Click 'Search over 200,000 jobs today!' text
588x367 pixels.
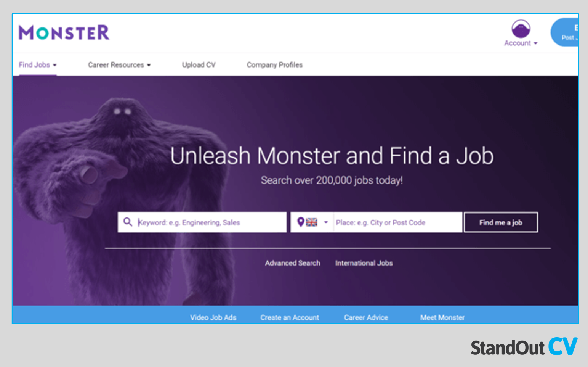point(332,180)
